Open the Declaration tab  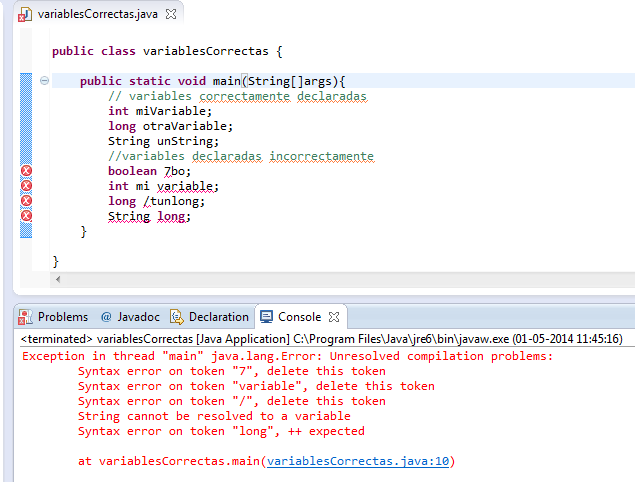tap(219, 317)
